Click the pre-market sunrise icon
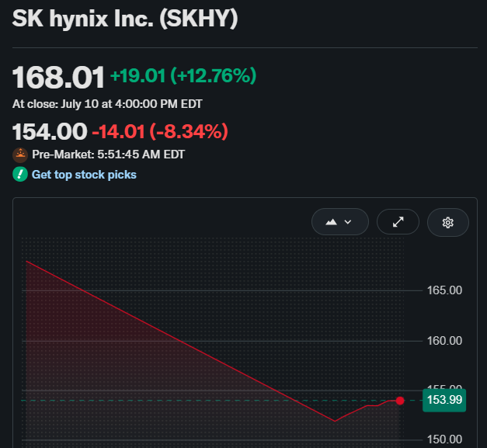Viewport: 487px width, 448px height. [x=20, y=155]
